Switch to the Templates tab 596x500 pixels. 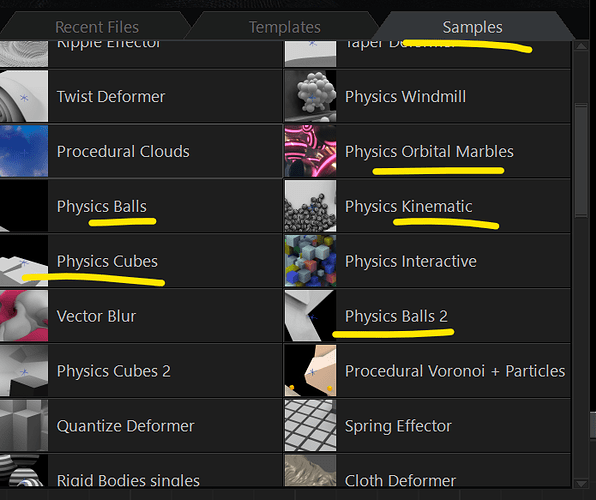click(284, 27)
